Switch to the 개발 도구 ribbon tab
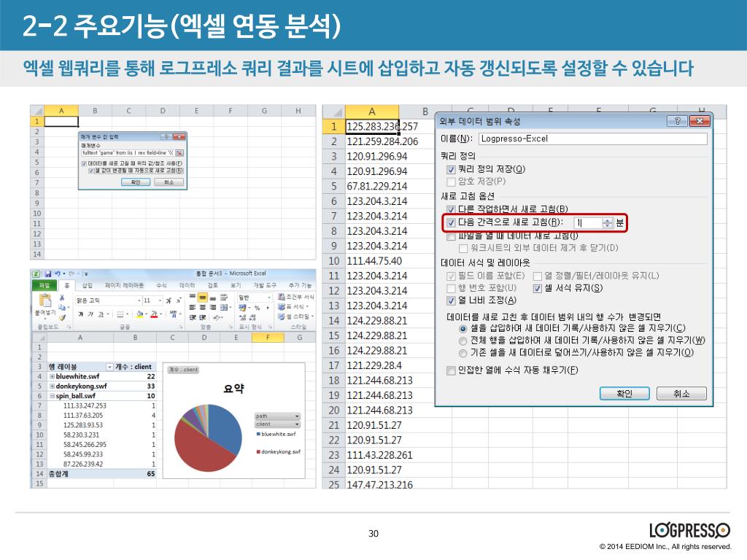This screenshot has width=747, height=560. (x=265, y=286)
